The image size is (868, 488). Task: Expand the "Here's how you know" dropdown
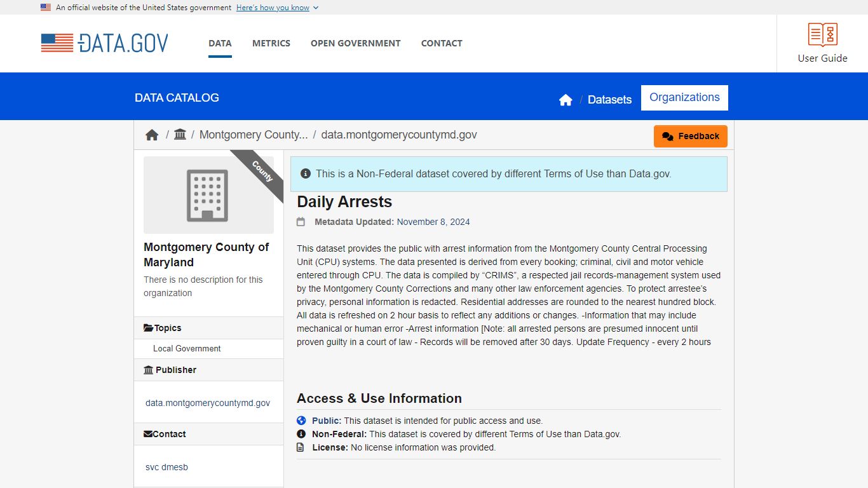click(277, 8)
